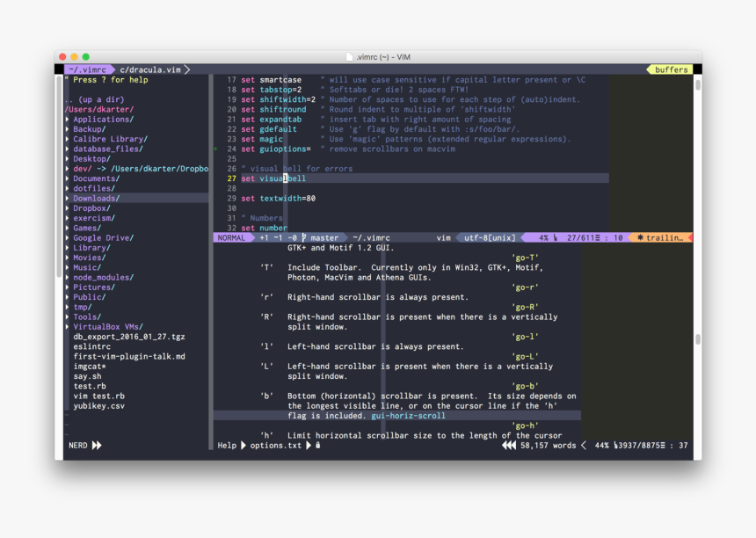The width and height of the screenshot is (756, 538).
Task: Click the NERDTree left scrollbar
Action: [x=60, y=176]
